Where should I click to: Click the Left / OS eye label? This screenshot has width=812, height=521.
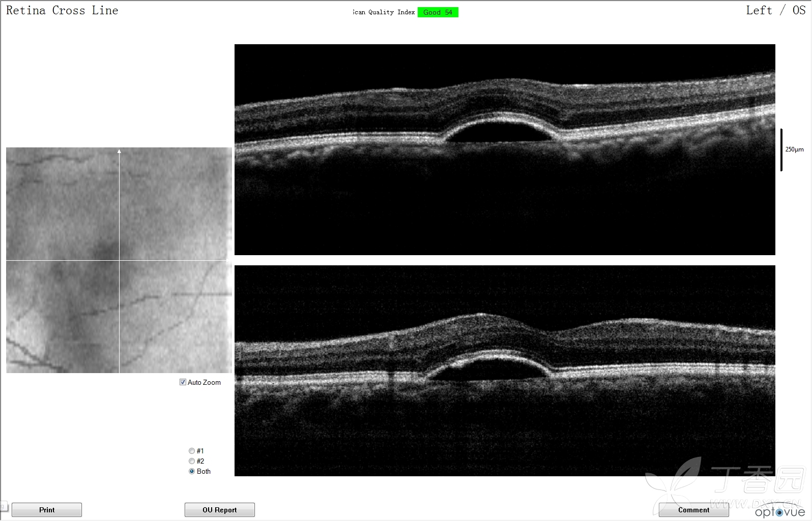775,11
